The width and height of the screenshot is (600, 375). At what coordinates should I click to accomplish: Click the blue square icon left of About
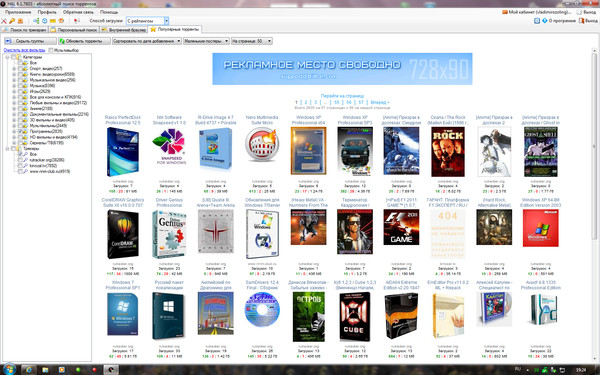click(x=537, y=21)
